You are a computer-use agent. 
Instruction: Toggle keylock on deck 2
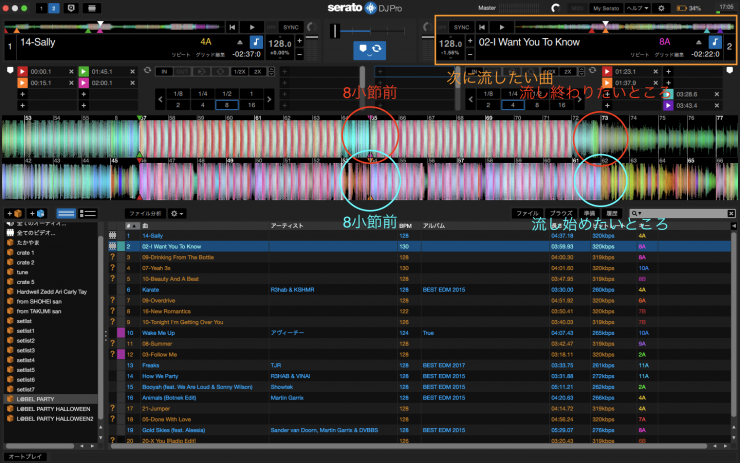715,42
